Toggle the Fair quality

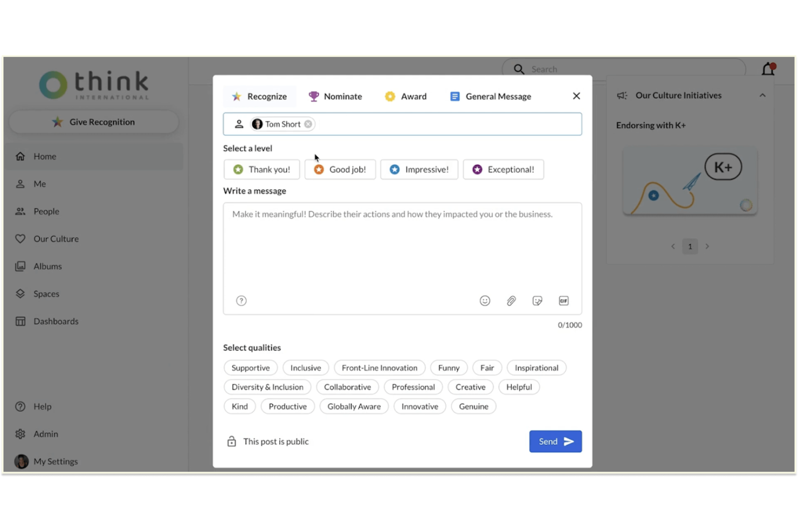tap(487, 368)
